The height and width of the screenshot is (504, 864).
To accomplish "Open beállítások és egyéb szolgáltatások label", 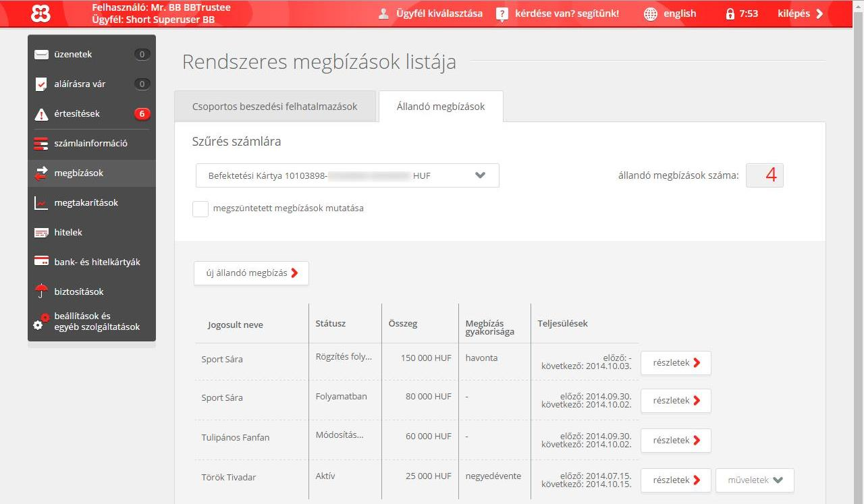I will coord(97,322).
